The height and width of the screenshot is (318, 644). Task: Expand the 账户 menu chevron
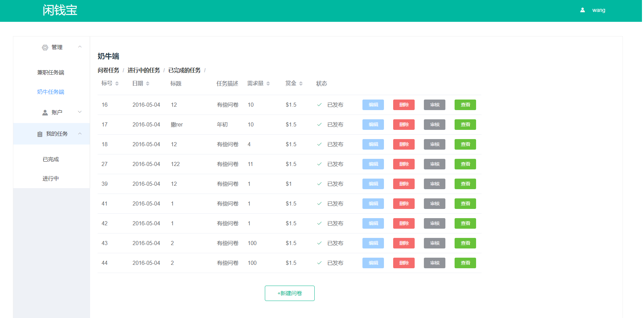[80, 112]
